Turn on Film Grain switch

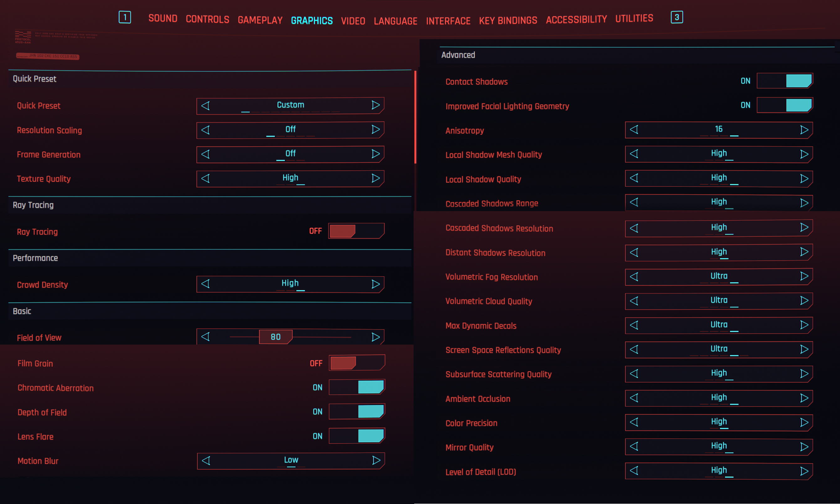357,363
